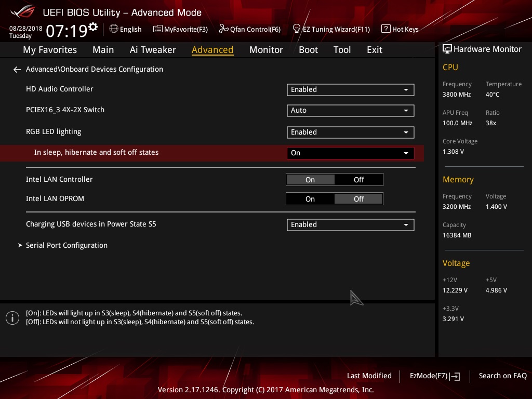Open the Monitor tab
Viewport: 532px width, 399px height.
pos(266,50)
